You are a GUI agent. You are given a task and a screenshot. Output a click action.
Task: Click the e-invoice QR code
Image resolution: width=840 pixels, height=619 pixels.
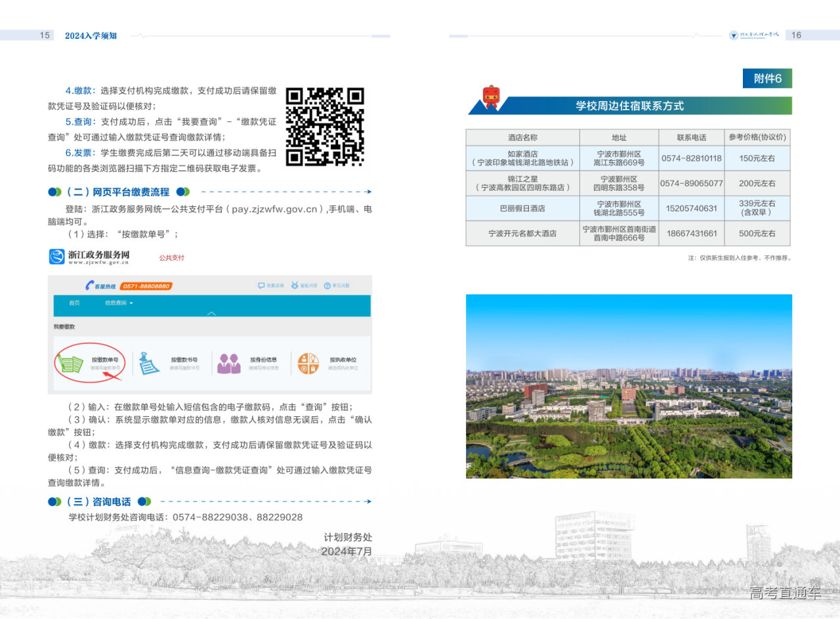click(325, 127)
